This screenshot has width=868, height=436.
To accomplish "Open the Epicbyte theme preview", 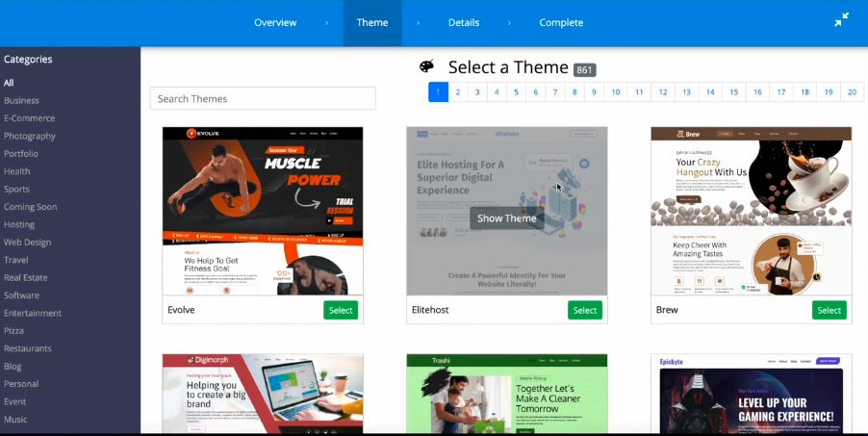I will pos(752,394).
